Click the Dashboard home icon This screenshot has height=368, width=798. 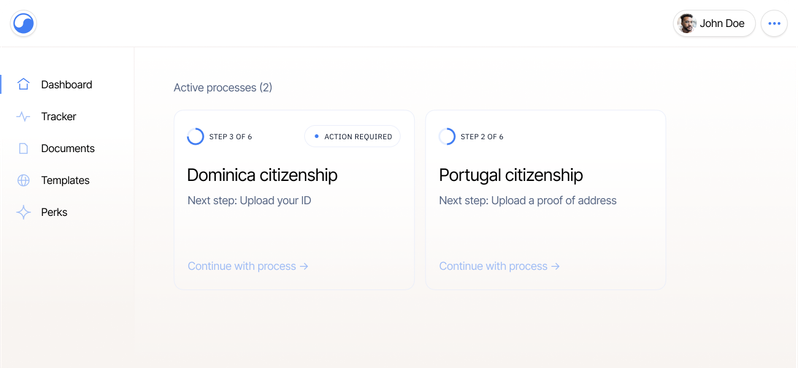point(23,84)
